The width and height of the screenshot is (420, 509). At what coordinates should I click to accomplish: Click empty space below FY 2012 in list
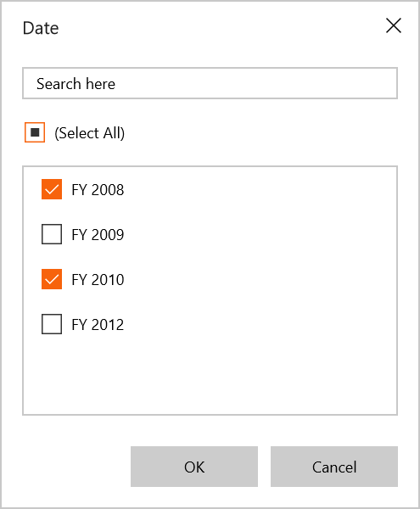pos(210,375)
